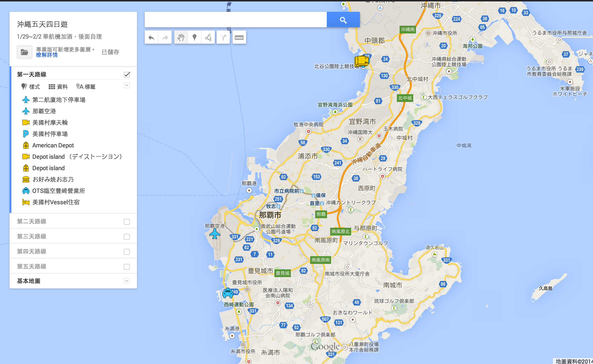Click the redo arrow button
593x364 pixels.
[x=165, y=38]
